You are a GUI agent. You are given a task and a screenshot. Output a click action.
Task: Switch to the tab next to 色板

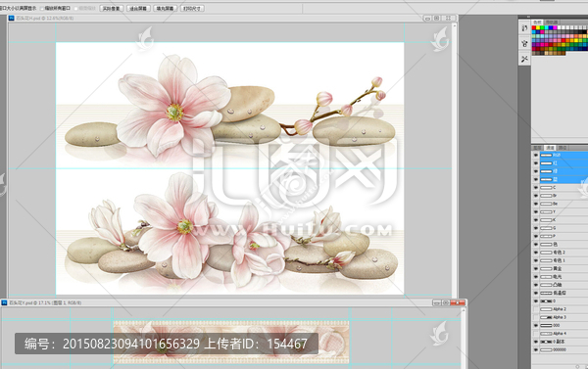point(551,23)
